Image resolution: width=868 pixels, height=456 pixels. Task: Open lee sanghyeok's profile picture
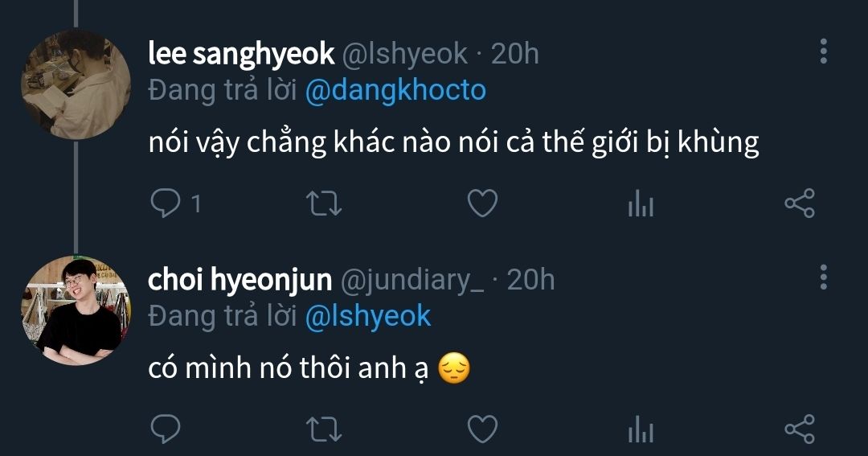pos(75,84)
